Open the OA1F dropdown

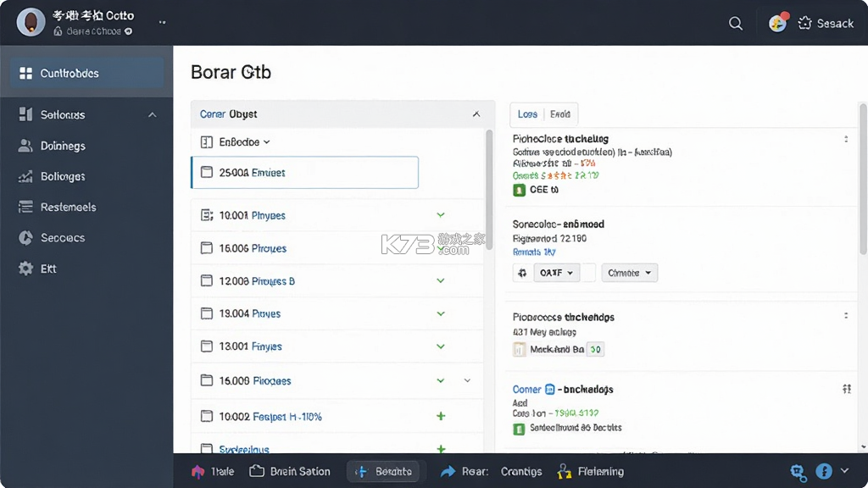click(556, 273)
